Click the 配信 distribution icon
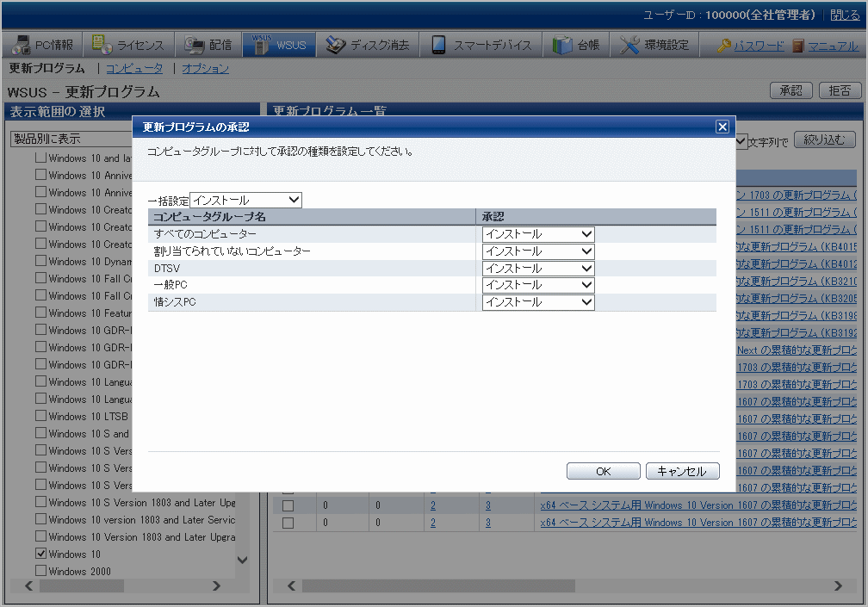 (x=195, y=45)
